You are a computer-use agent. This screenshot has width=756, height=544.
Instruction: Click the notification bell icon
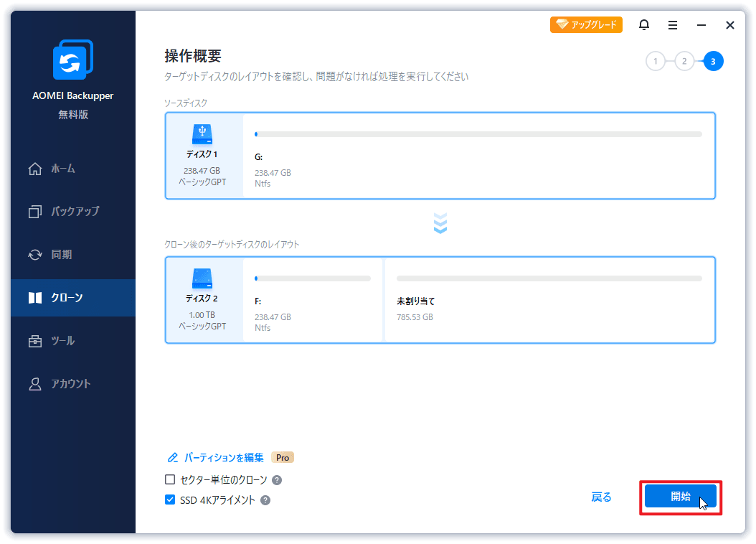click(644, 24)
